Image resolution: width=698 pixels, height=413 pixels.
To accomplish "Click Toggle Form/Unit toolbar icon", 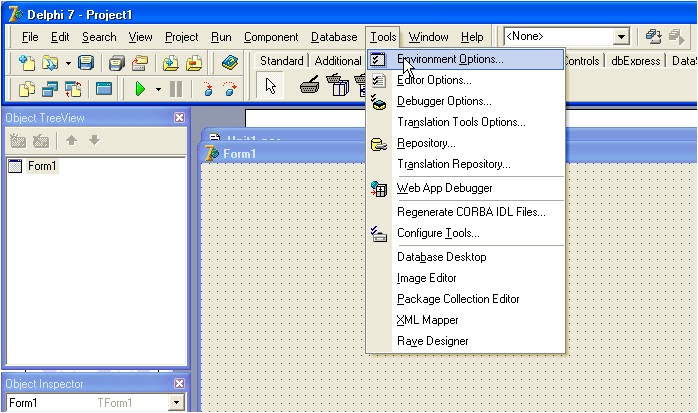I will [x=73, y=89].
